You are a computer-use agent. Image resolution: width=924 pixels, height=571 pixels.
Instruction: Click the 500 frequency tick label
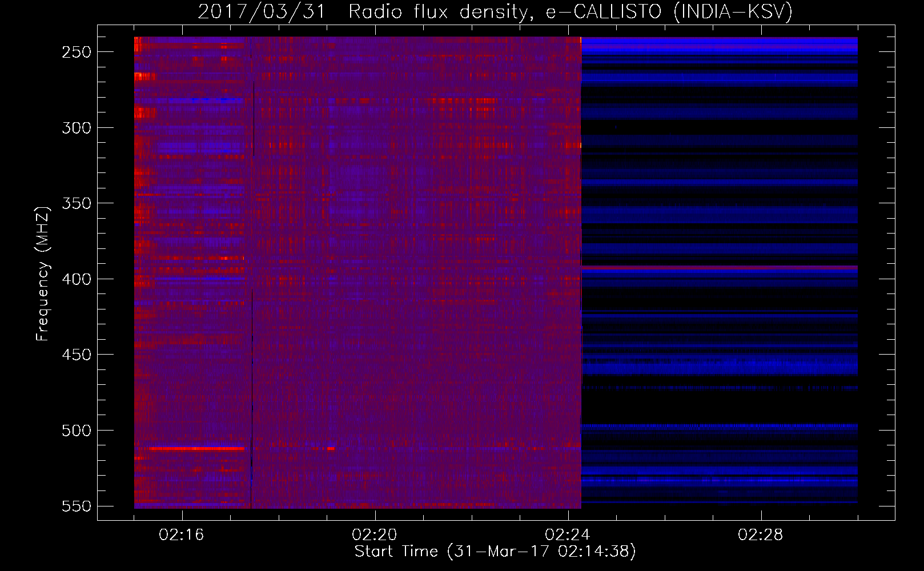tap(76, 431)
